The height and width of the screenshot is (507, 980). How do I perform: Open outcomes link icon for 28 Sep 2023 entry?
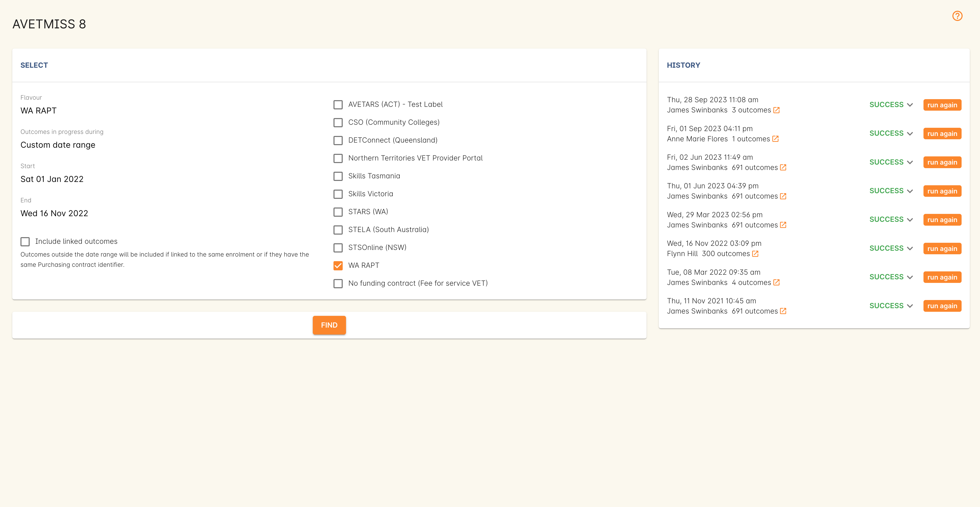tap(776, 110)
